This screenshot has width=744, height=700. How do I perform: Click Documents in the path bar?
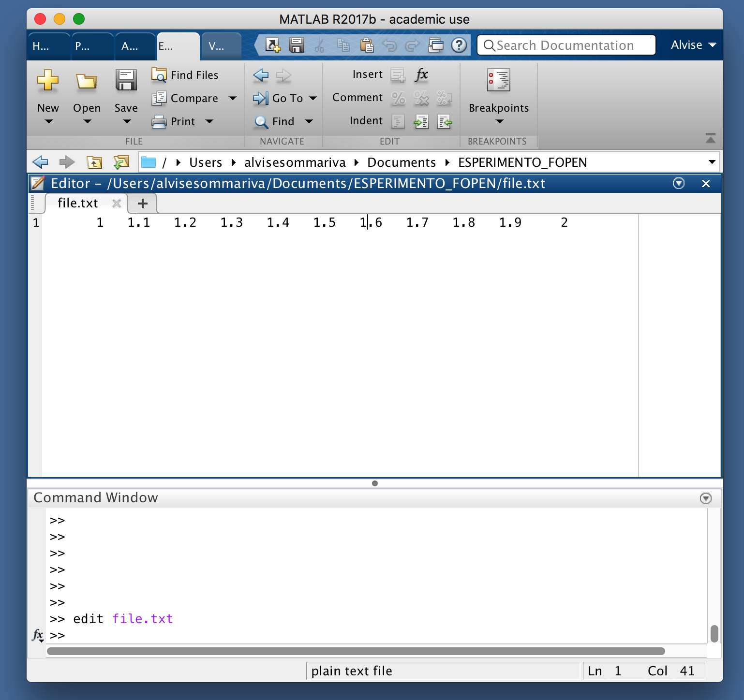(402, 162)
